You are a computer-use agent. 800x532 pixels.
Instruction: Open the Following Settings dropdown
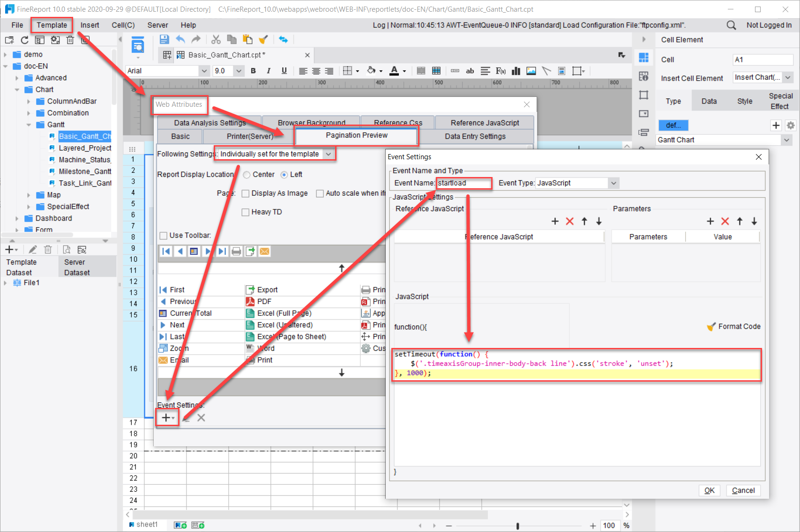[x=329, y=154]
